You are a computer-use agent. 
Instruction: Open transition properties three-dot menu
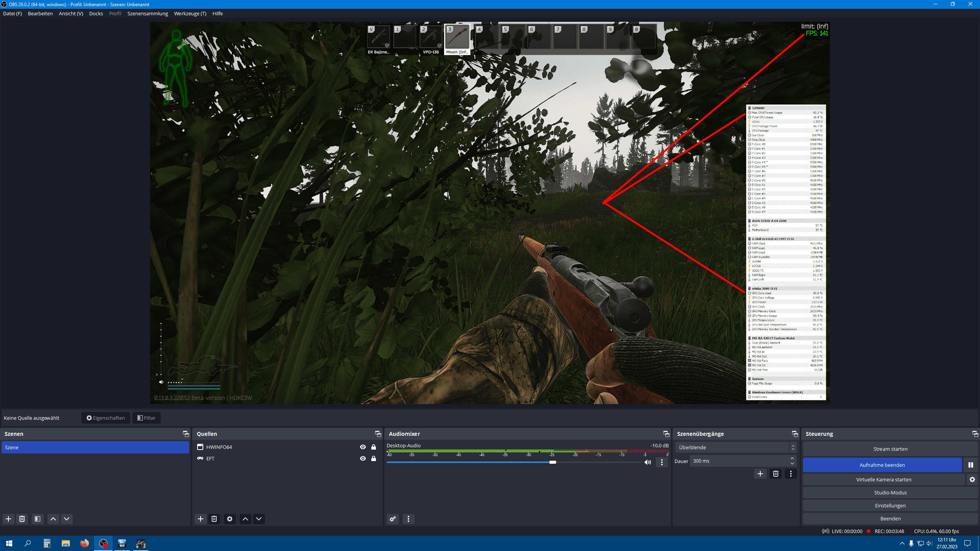coord(791,474)
